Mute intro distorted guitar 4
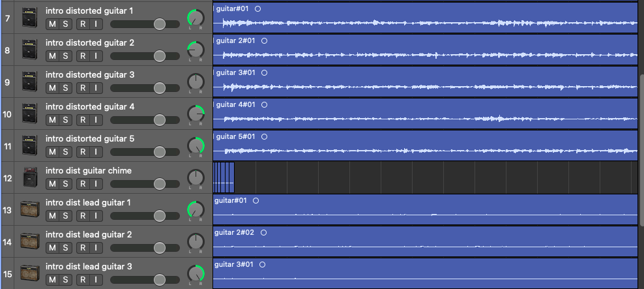The height and width of the screenshot is (289, 644). tap(52, 120)
